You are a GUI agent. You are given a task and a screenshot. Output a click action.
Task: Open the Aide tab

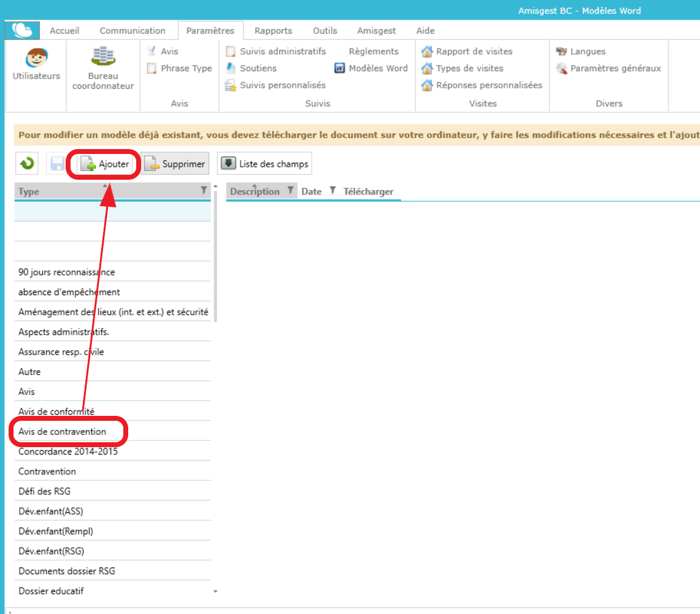click(425, 31)
